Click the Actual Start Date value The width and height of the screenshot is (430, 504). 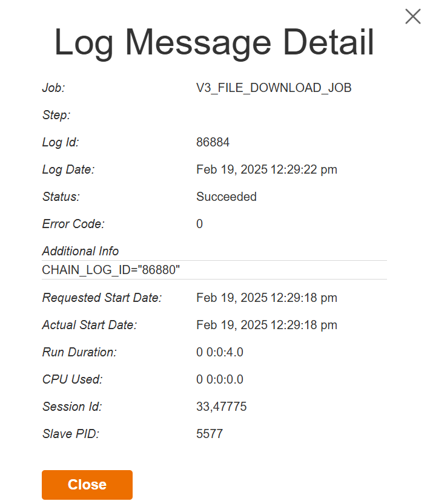tap(266, 325)
